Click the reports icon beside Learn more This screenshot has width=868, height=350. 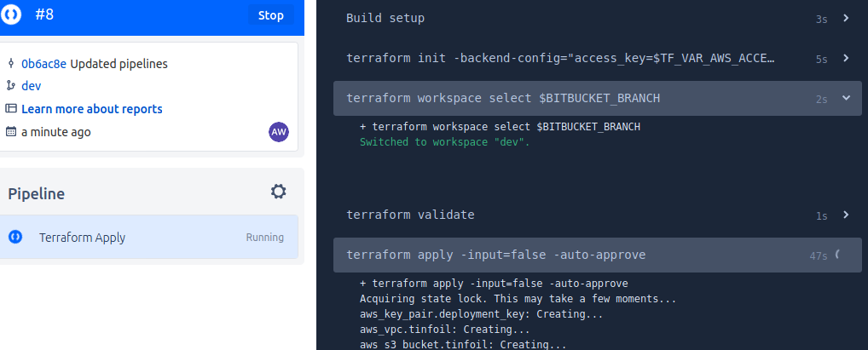click(x=10, y=108)
